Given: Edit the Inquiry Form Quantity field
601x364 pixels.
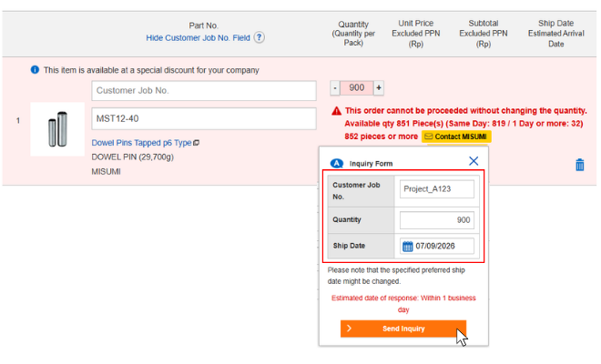Looking at the screenshot, I should pyautogui.click(x=436, y=220).
